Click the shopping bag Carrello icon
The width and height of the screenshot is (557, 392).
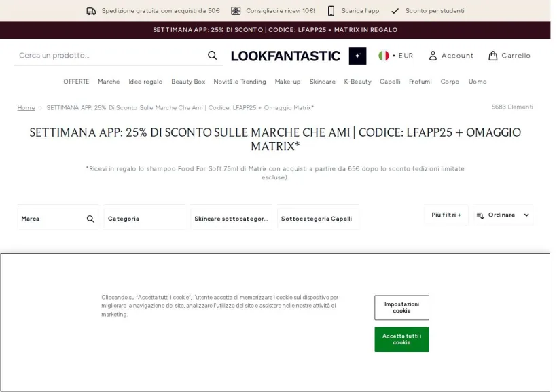point(492,56)
